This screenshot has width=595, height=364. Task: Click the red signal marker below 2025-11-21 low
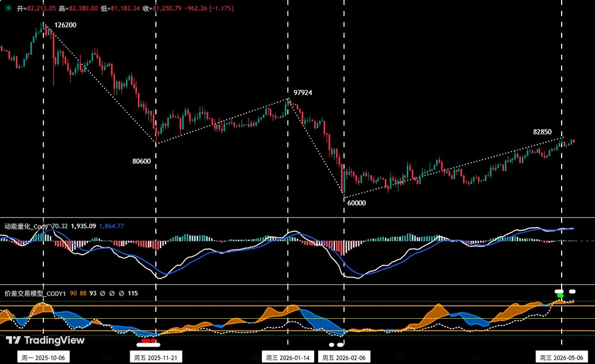148,341
